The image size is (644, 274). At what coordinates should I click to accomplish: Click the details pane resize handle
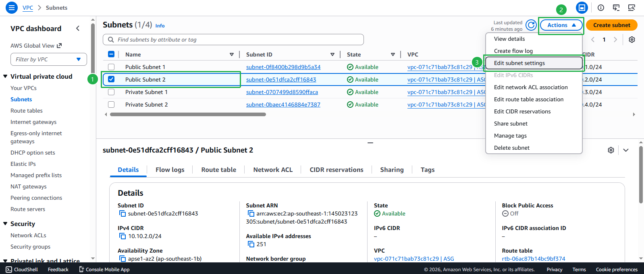click(x=370, y=143)
